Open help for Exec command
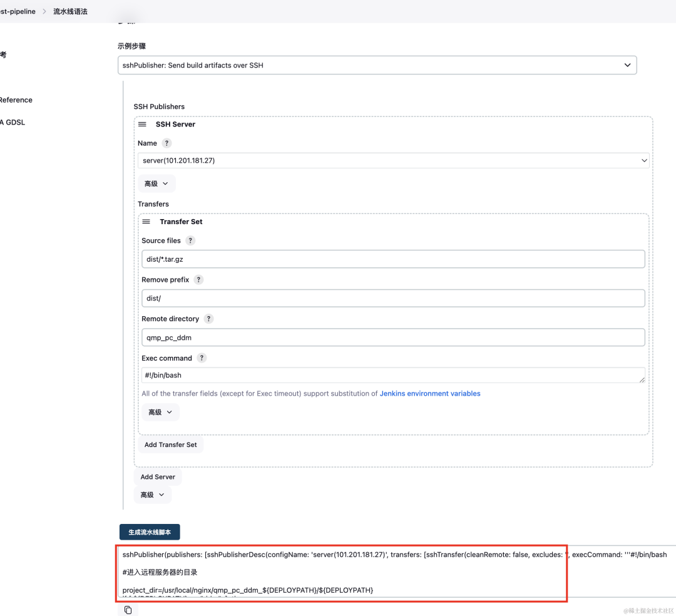676x616 pixels. pyautogui.click(x=202, y=358)
